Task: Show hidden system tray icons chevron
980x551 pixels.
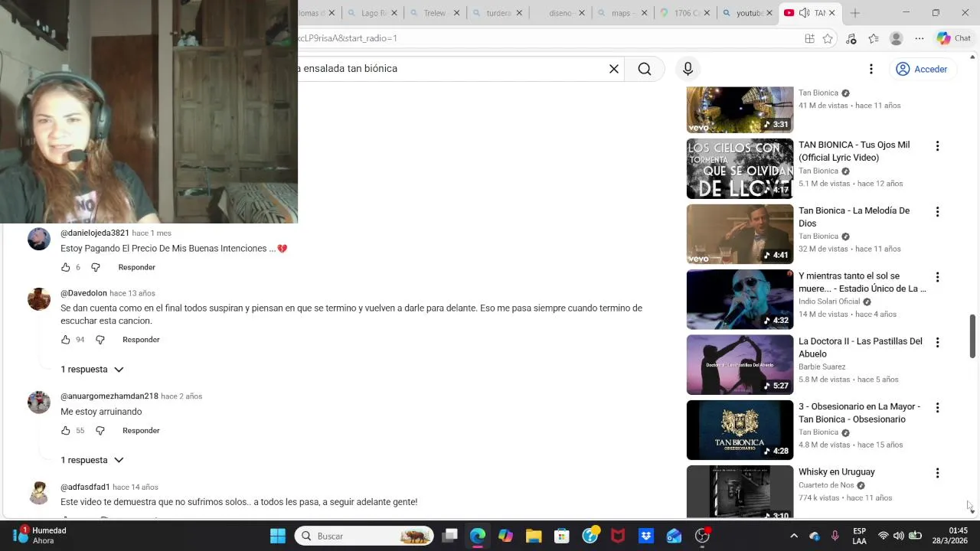Action: click(x=794, y=536)
